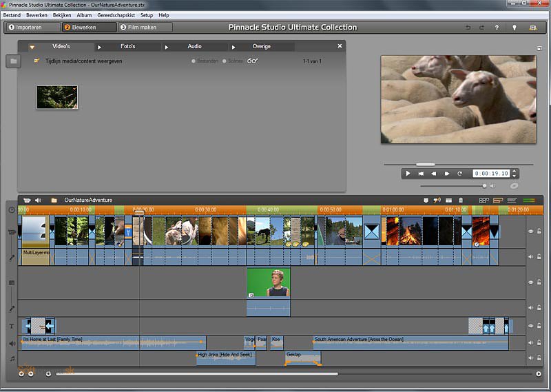
Task: Click the marker shield icon in timeline toolbar
Action: 426,200
